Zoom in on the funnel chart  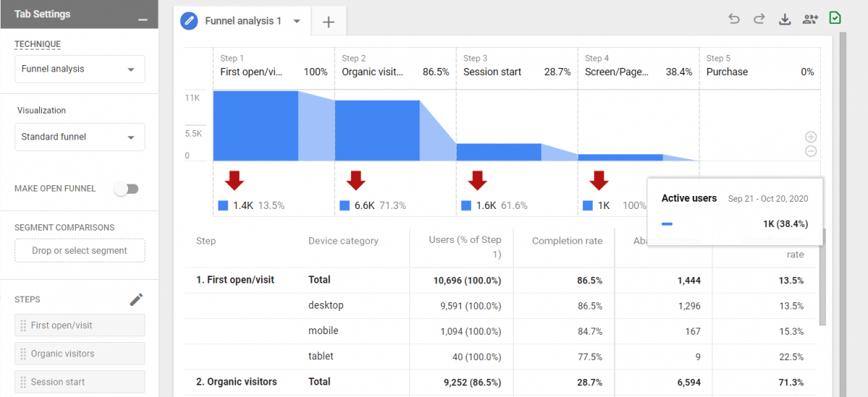click(811, 137)
